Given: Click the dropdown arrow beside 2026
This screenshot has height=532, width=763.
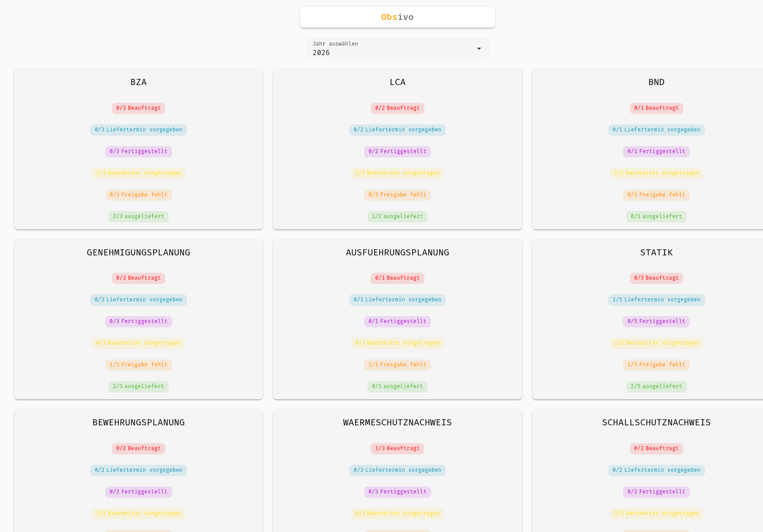Looking at the screenshot, I should click(x=479, y=49).
